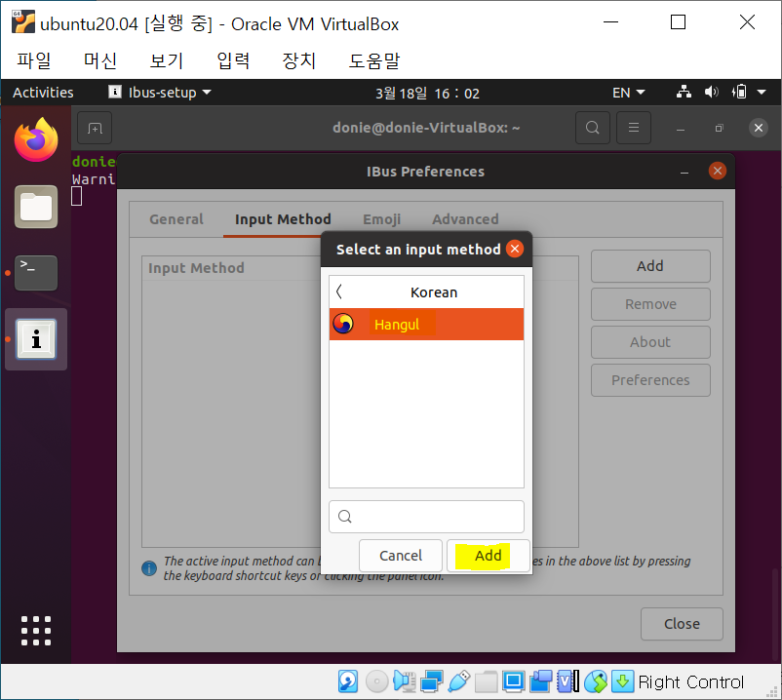The image size is (782, 700).
Task: Show applications grid
Action: coord(36,631)
